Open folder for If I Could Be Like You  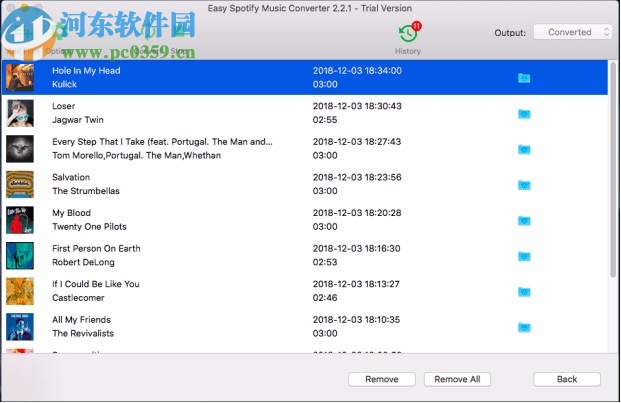click(524, 292)
